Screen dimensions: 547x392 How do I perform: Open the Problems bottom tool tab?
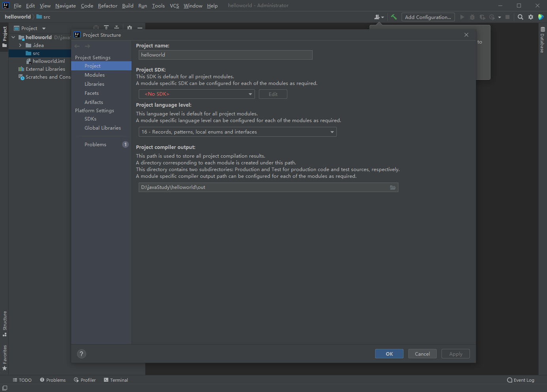click(53, 380)
